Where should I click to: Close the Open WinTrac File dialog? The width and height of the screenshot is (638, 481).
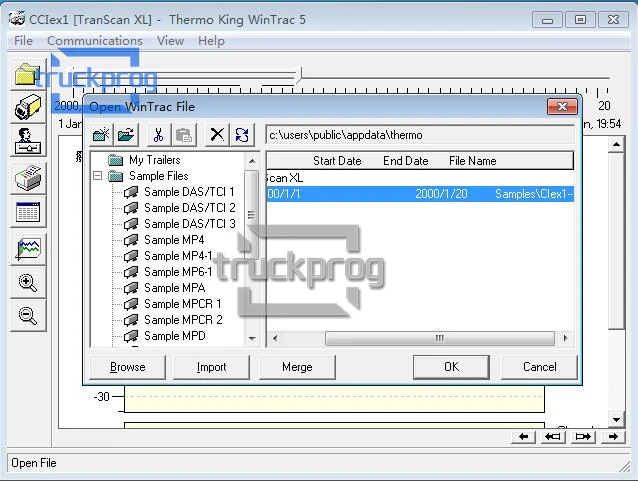562,107
